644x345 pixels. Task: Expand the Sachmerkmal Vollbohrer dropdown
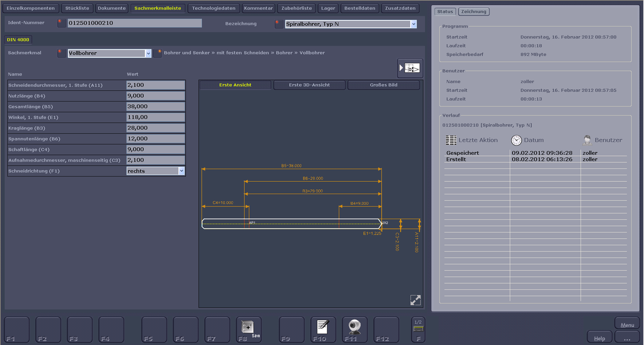pos(148,53)
